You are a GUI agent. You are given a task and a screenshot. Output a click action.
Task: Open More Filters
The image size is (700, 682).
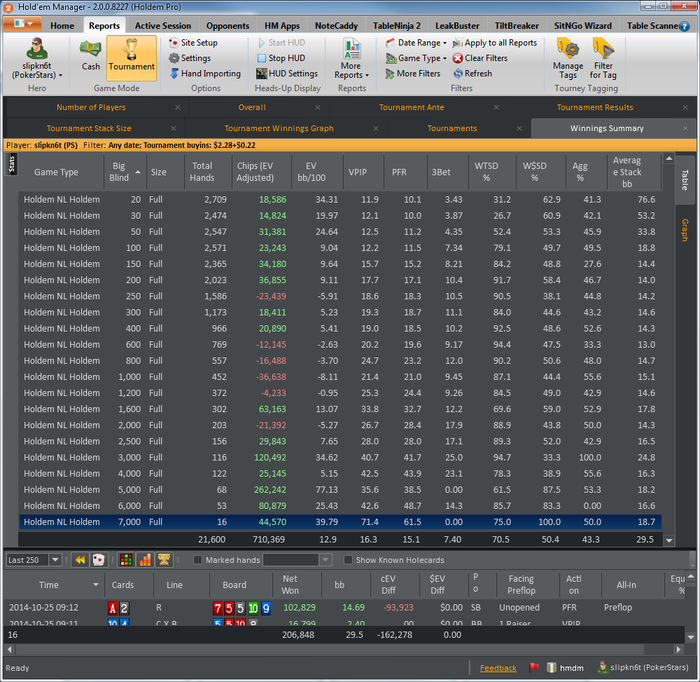pyautogui.click(x=413, y=74)
